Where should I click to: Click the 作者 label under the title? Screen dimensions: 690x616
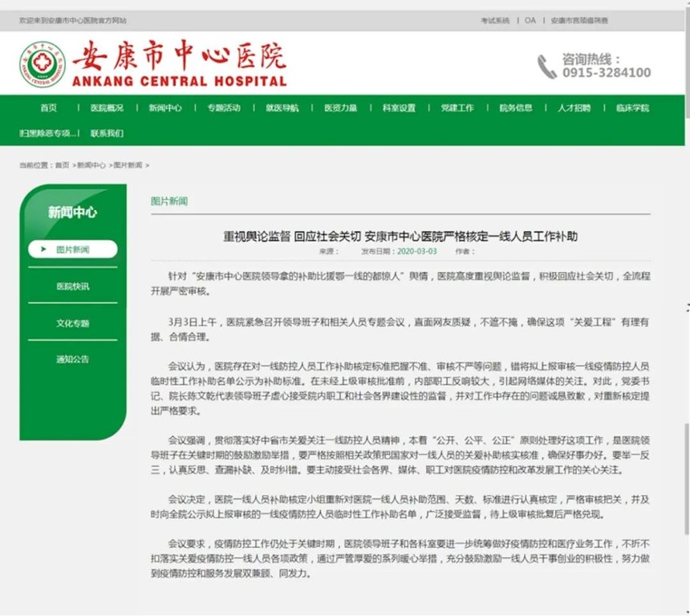point(465,251)
